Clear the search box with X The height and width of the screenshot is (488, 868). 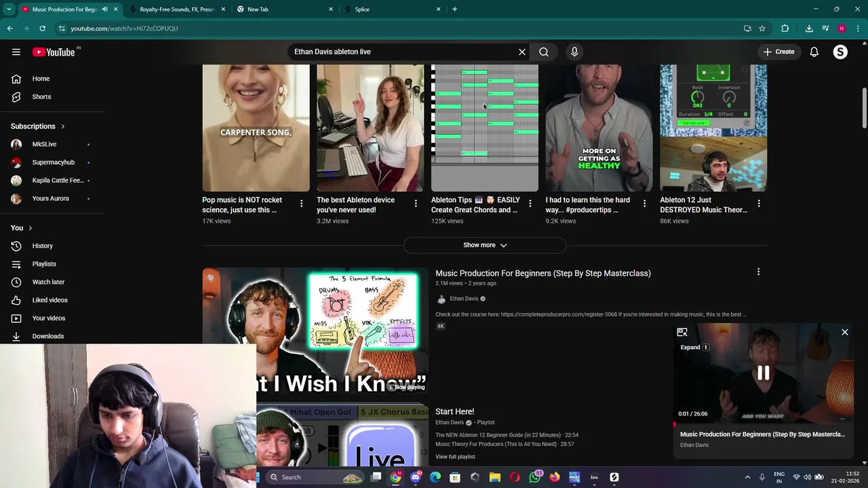[522, 52]
